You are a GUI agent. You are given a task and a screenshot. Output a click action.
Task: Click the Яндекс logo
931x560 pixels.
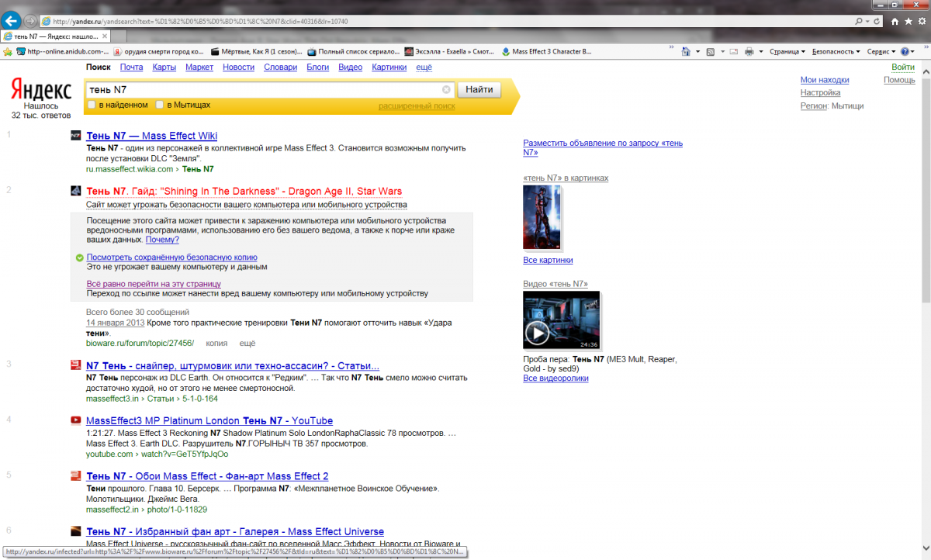[x=41, y=90]
